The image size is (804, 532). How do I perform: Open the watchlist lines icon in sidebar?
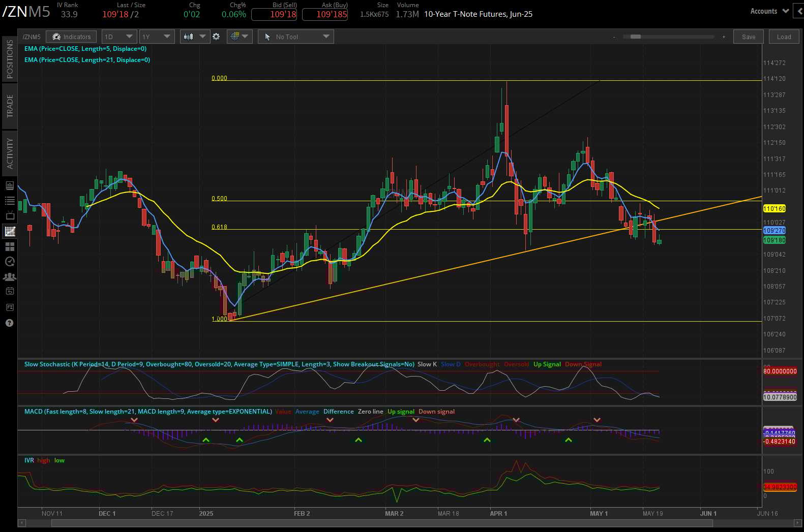tap(10, 201)
